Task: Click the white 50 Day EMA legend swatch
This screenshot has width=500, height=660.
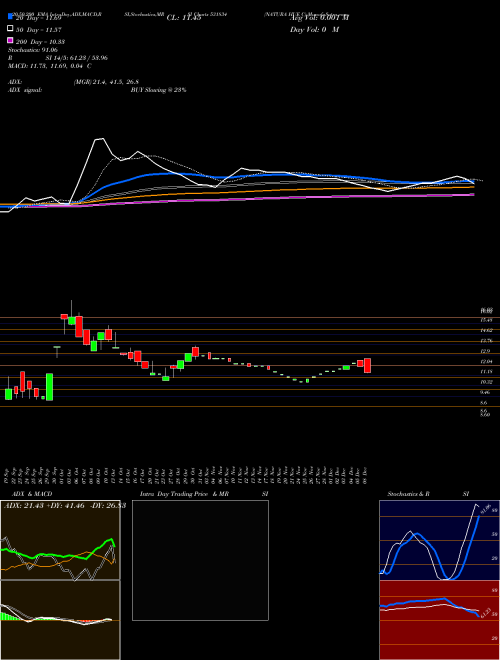Action: coord(10,29)
